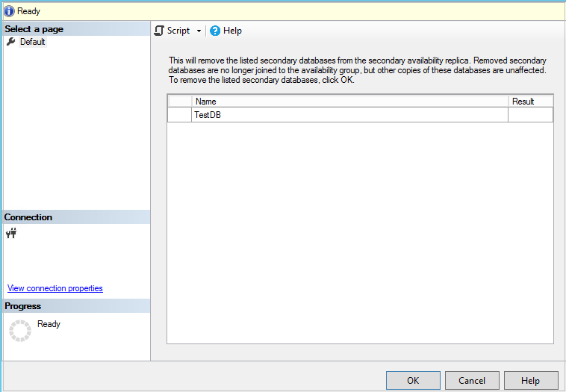Select the TestDB row name cell
The width and height of the screenshot is (566, 392).
pos(349,115)
